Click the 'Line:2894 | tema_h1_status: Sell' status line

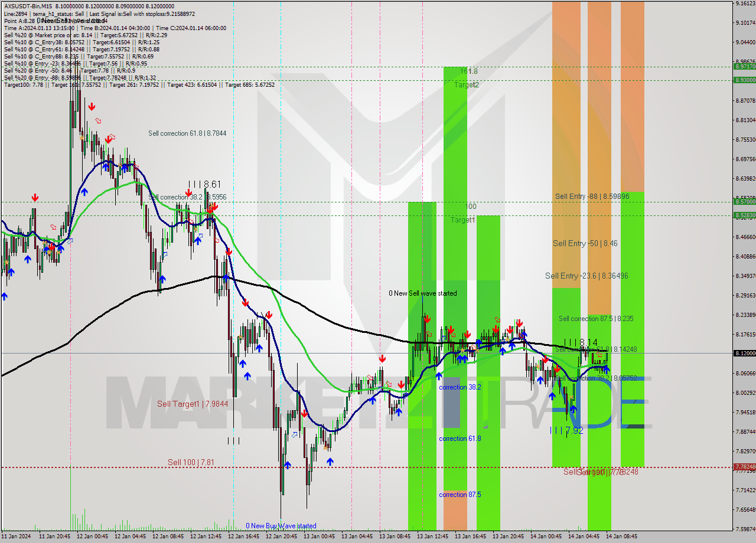pos(99,14)
